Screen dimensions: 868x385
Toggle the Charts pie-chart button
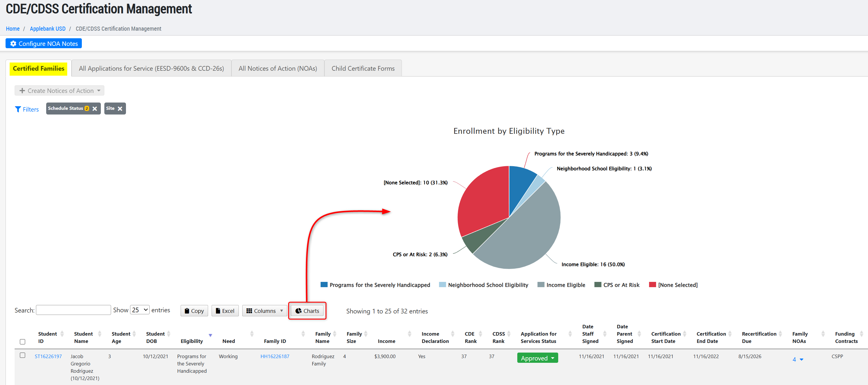307,311
